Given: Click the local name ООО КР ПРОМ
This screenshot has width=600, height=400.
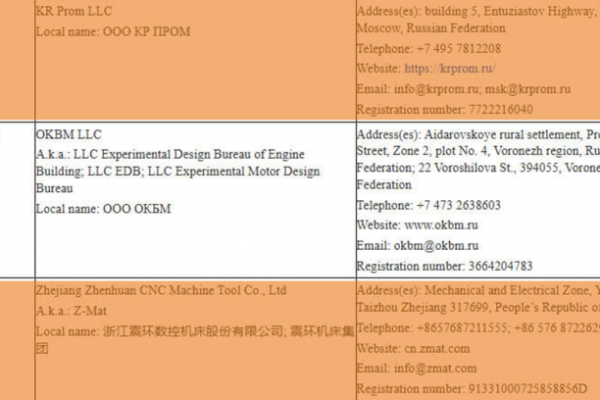Looking at the screenshot, I should coord(145,32).
